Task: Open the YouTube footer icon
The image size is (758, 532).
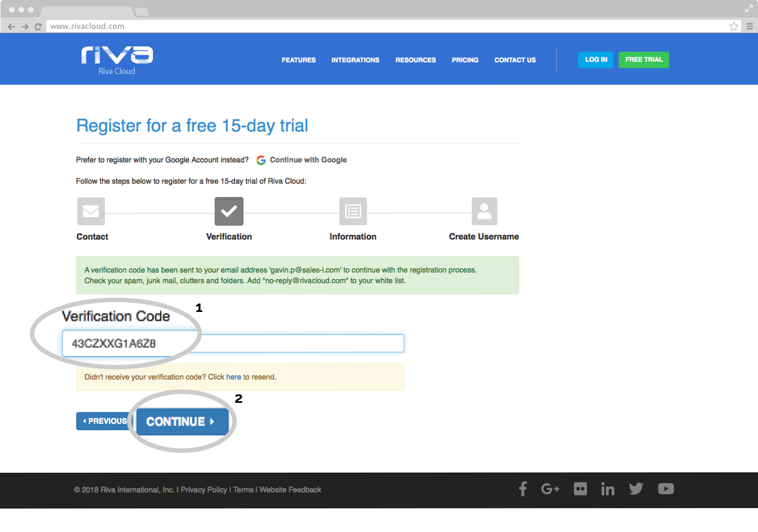Action: tap(666, 489)
